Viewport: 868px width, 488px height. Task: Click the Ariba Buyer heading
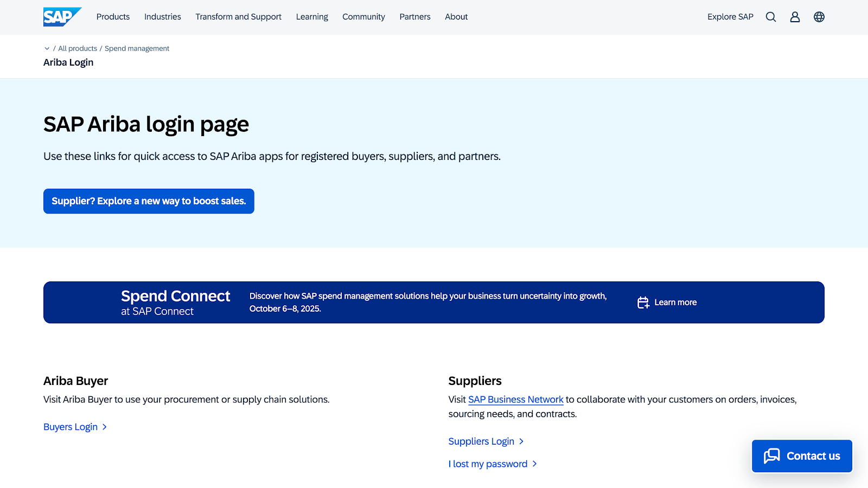click(x=76, y=381)
